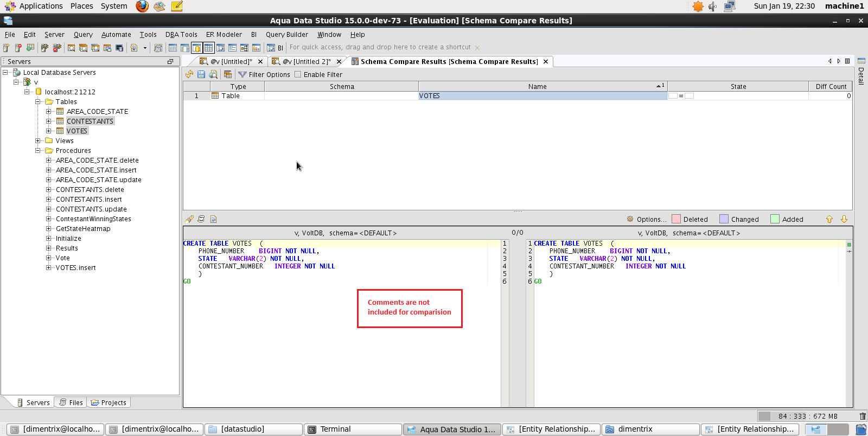Click the network icon in system tray
Viewport: 868px width, 436px height.
tap(730, 6)
